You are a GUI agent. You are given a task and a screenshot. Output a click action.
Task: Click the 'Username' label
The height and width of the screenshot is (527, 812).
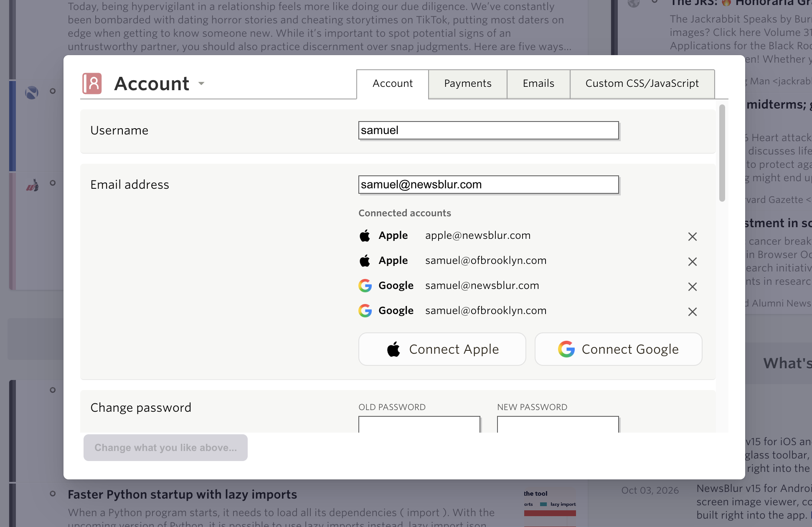[119, 130]
